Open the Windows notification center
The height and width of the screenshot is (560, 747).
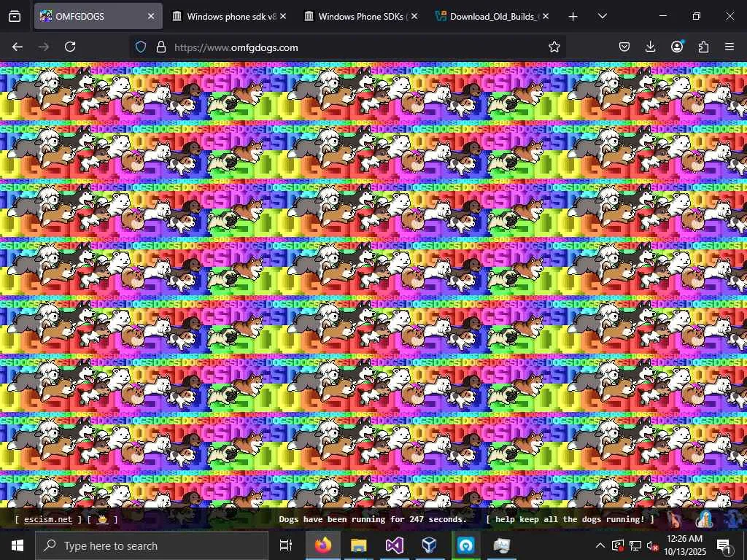(x=724, y=545)
